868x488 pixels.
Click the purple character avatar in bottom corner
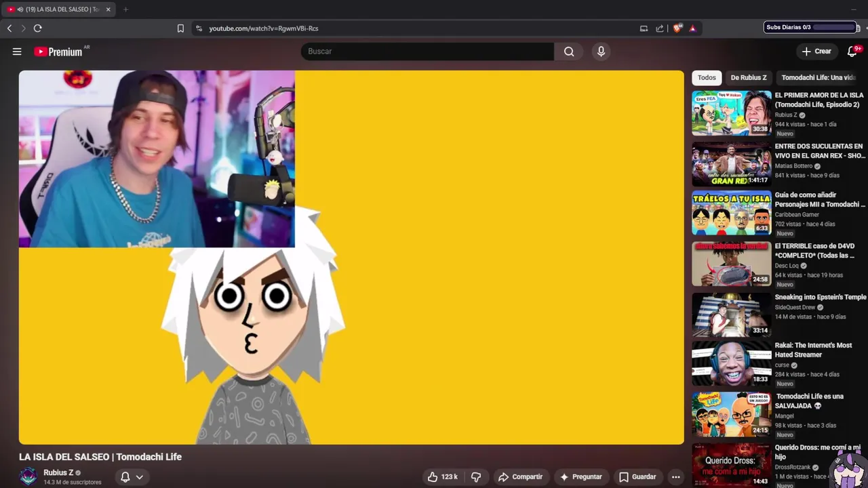click(848, 470)
